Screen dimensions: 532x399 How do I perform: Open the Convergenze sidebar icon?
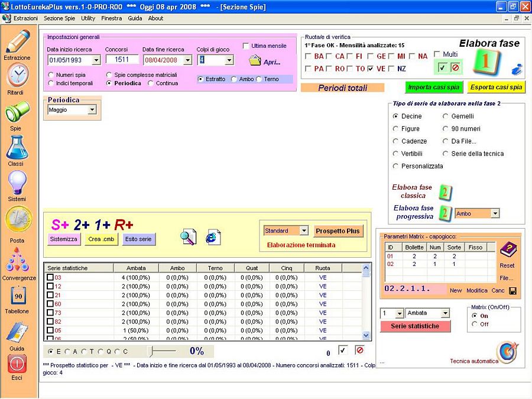coord(17,259)
